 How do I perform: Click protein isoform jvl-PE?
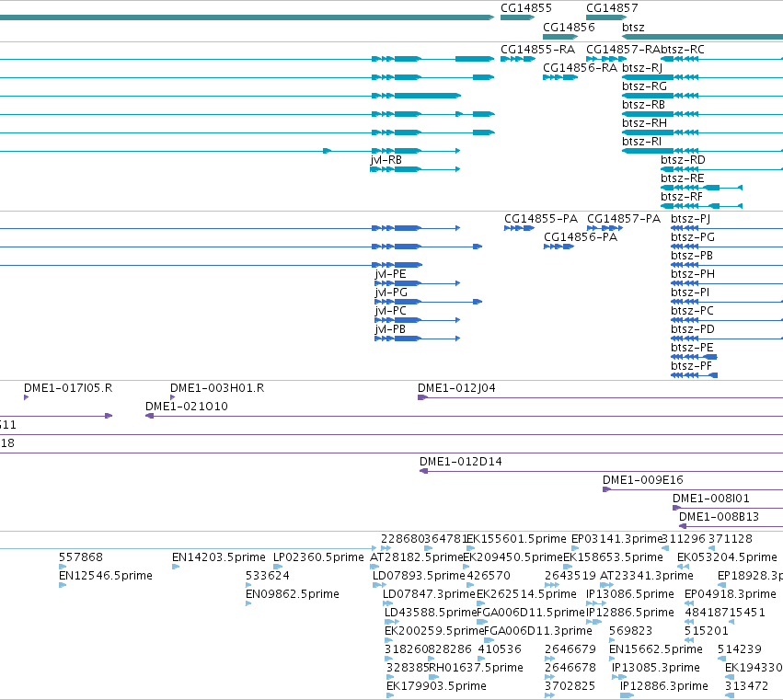390,274
